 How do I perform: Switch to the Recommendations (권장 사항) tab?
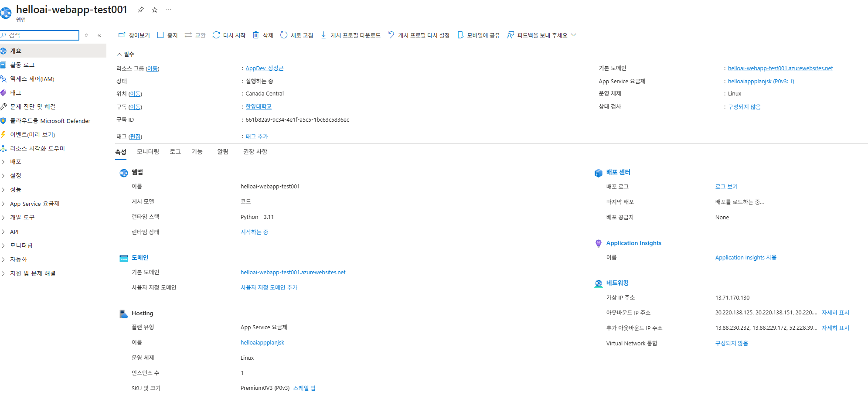[255, 152]
